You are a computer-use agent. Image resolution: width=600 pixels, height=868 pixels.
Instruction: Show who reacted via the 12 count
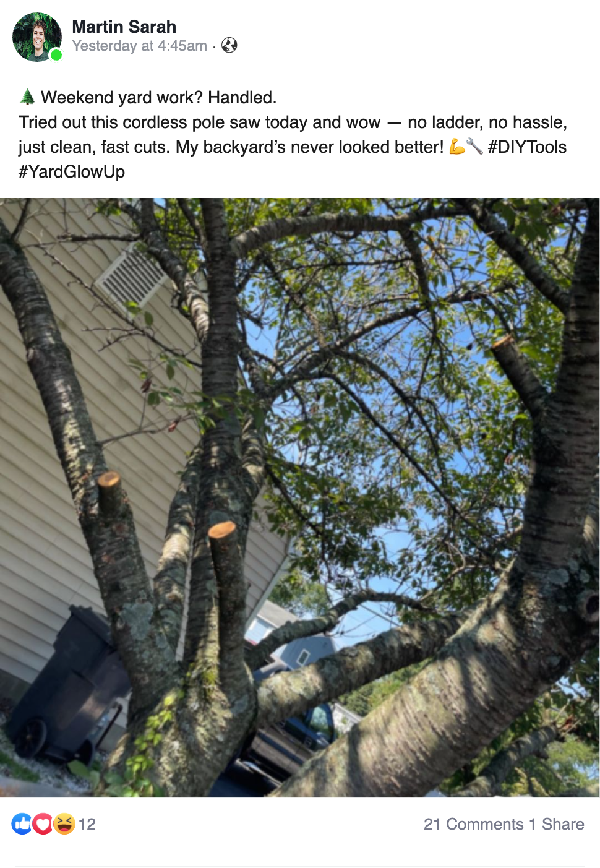[x=87, y=824]
